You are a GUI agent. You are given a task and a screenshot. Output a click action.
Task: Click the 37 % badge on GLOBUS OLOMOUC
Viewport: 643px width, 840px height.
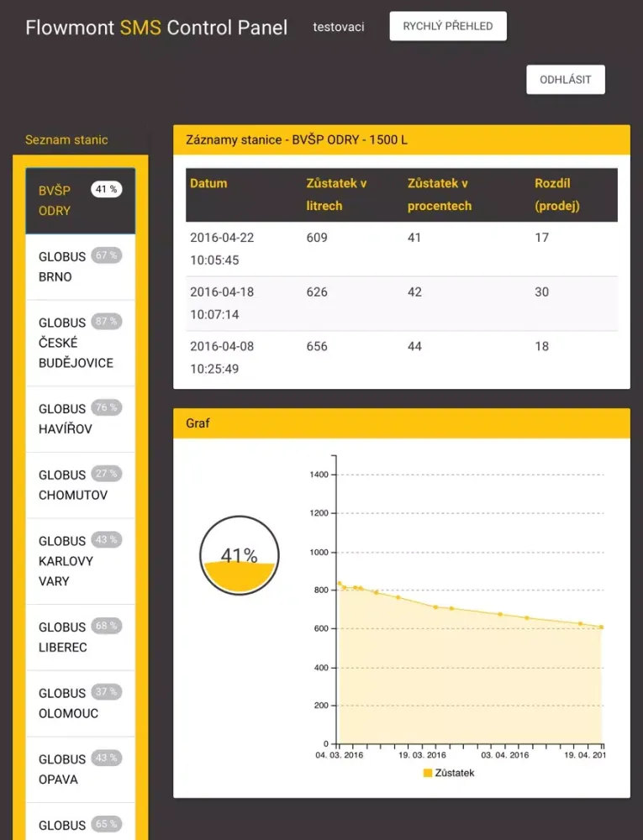tap(107, 691)
